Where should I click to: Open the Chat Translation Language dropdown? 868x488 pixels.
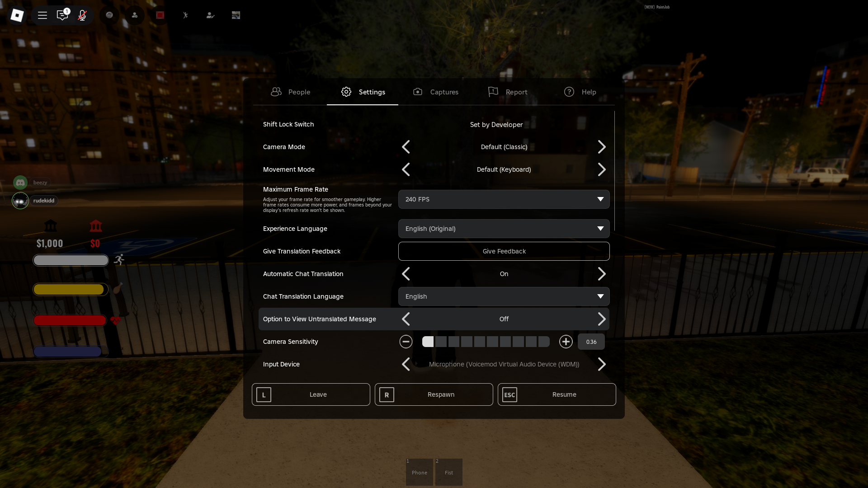pos(504,296)
